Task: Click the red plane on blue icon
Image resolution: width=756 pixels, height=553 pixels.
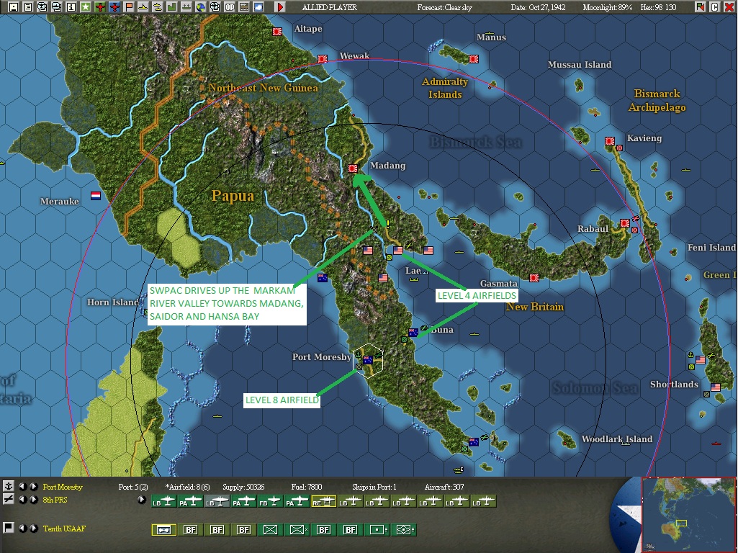Action: (x=114, y=6)
